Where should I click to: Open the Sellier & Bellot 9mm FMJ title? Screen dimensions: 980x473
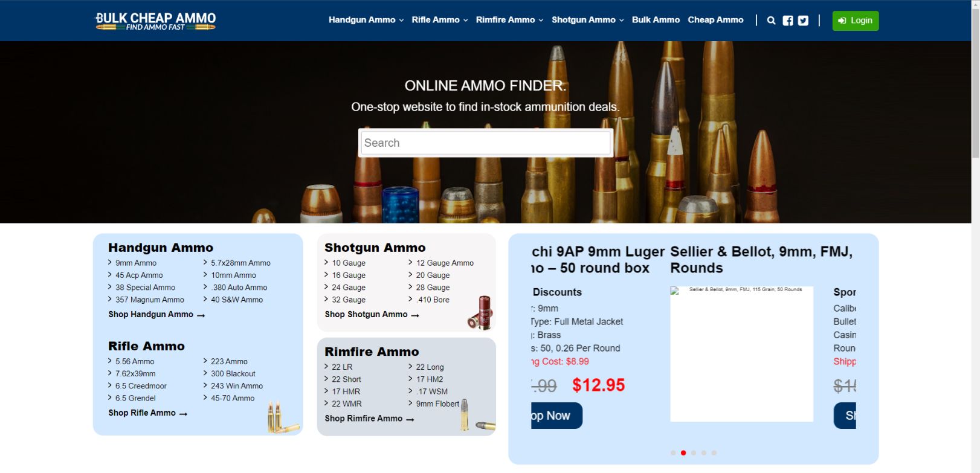pos(761,260)
